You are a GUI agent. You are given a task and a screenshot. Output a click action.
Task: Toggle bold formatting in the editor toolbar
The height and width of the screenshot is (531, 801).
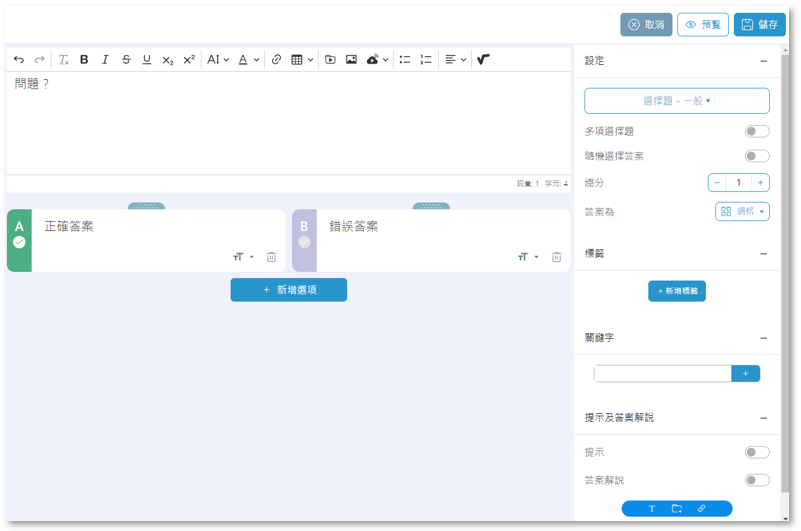point(84,60)
